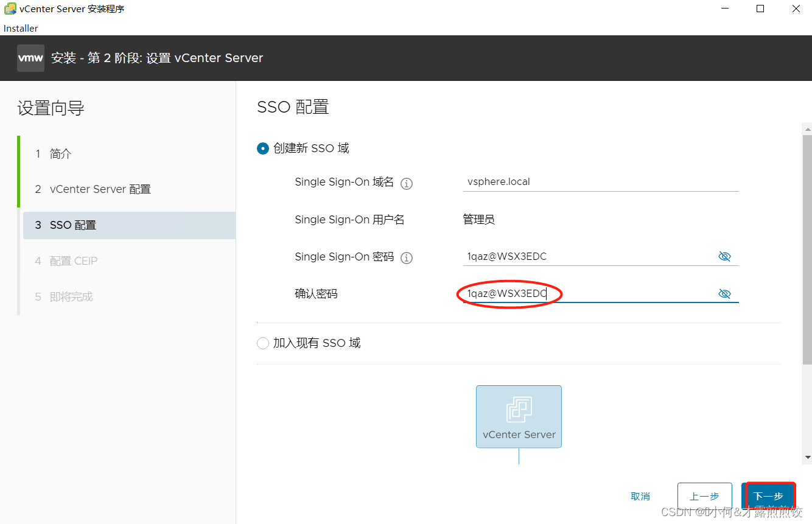Toggle visibility of 确认密码 field

[x=724, y=294]
